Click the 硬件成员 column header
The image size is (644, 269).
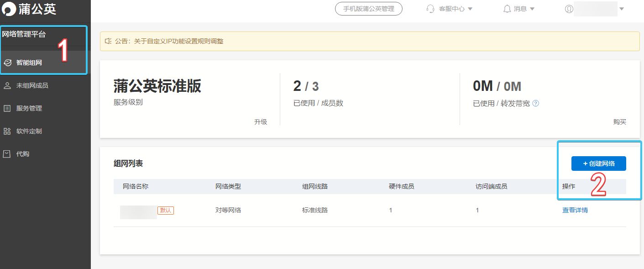coord(402,186)
